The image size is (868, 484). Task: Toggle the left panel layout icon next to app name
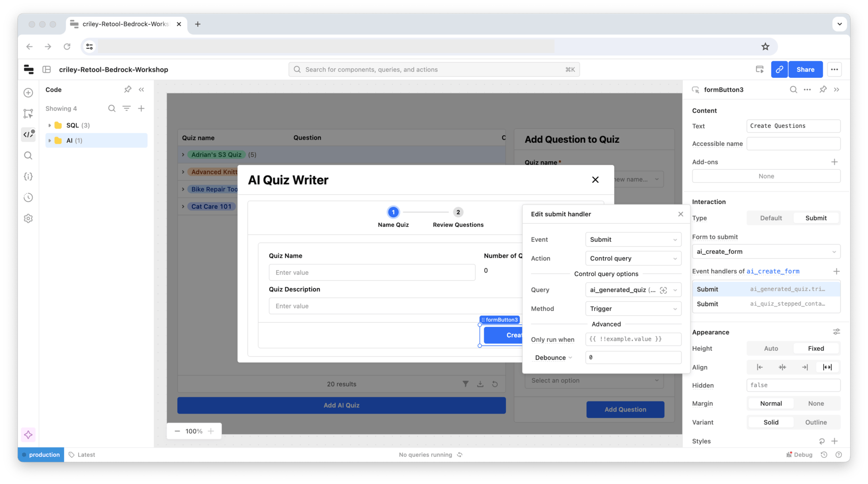tap(47, 69)
